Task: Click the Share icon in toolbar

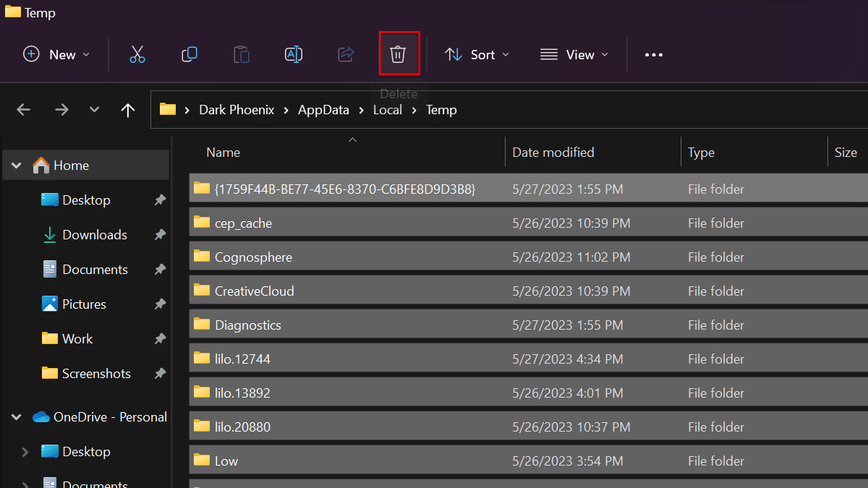Action: [x=346, y=54]
